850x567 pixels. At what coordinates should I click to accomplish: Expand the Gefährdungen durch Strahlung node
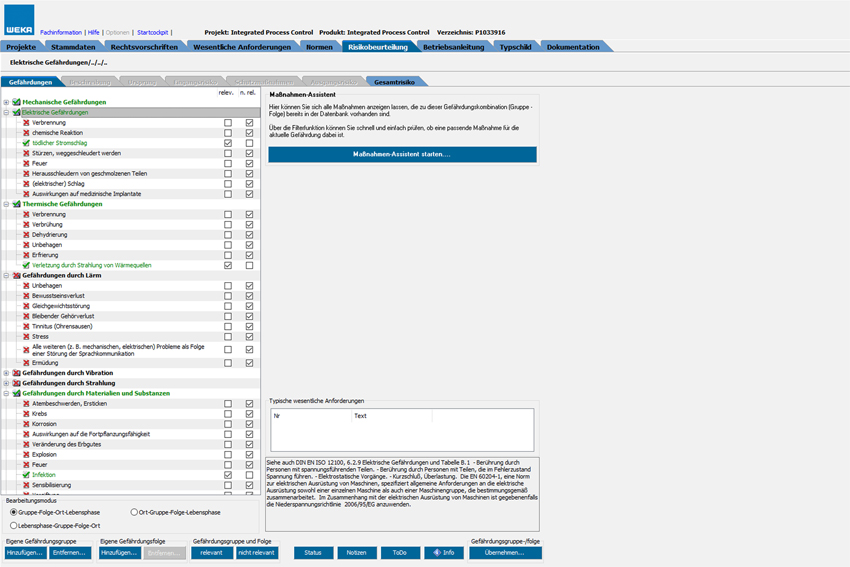click(x=6, y=383)
